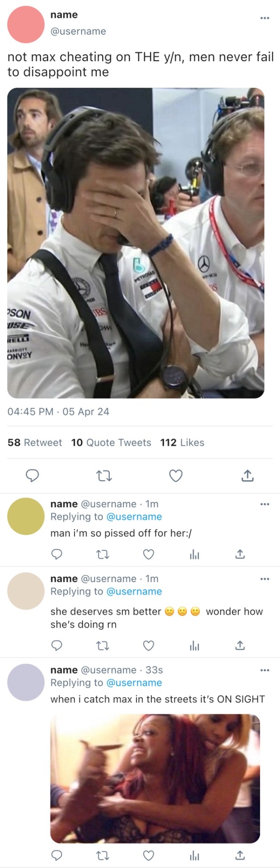Open the main tweet's facepalm photo

[x=135, y=243]
